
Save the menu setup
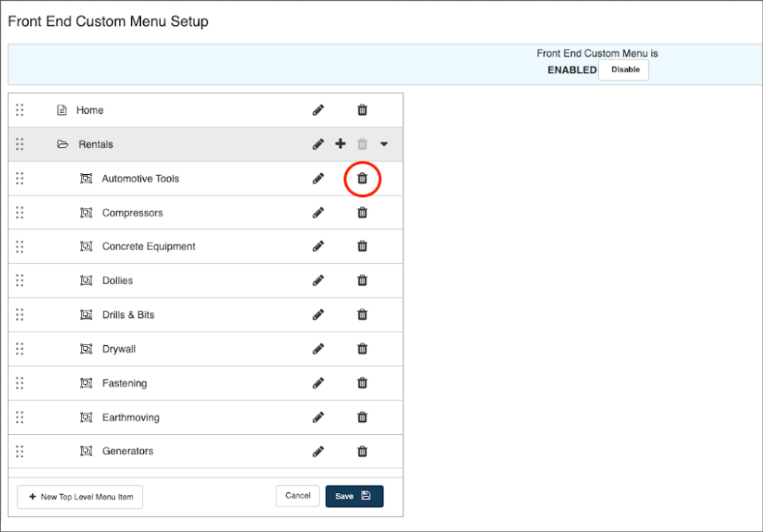click(354, 496)
